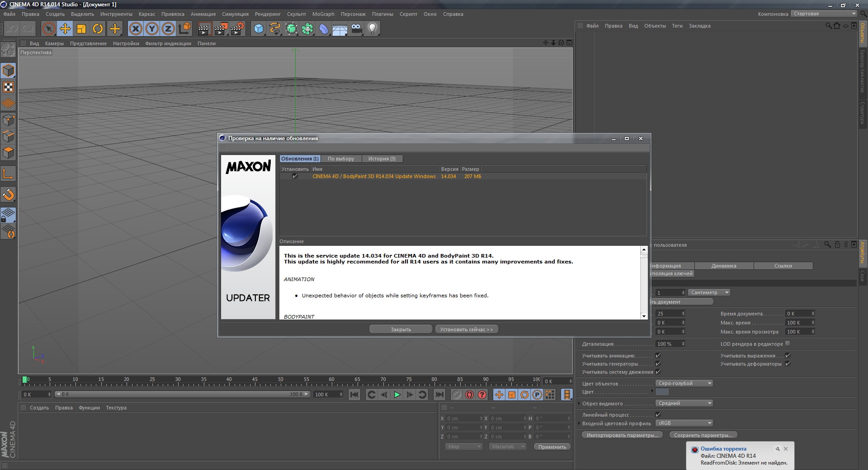Click 'Применить' coordinates button

tap(552, 446)
